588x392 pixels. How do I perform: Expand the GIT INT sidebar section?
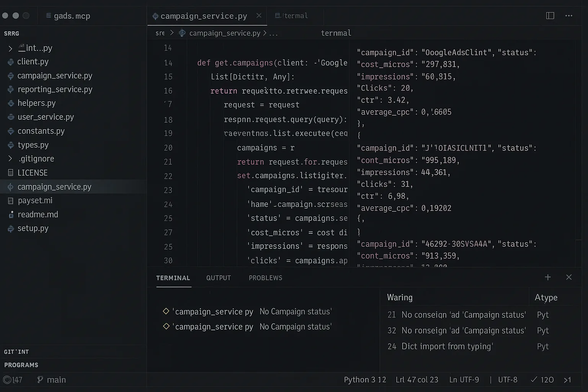[16, 352]
